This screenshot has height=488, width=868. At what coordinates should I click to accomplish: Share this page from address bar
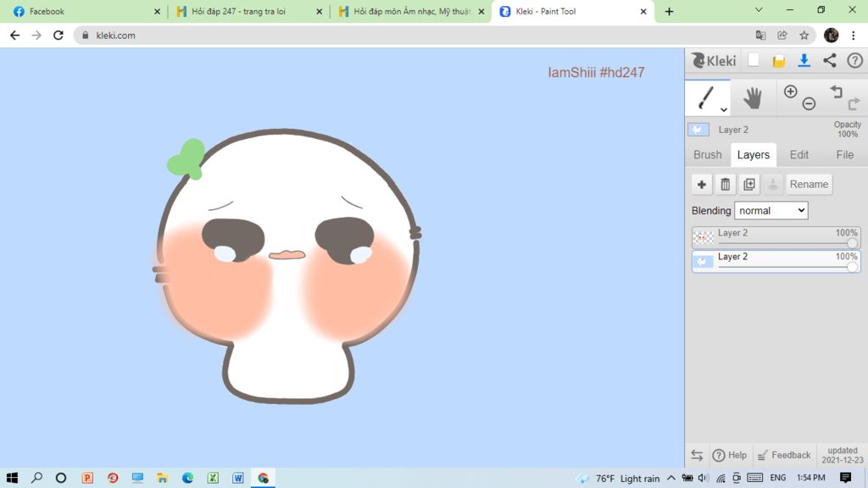tap(782, 36)
